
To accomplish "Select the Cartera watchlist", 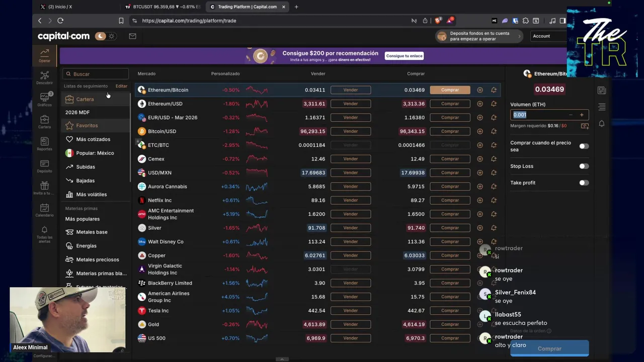I will point(95,99).
